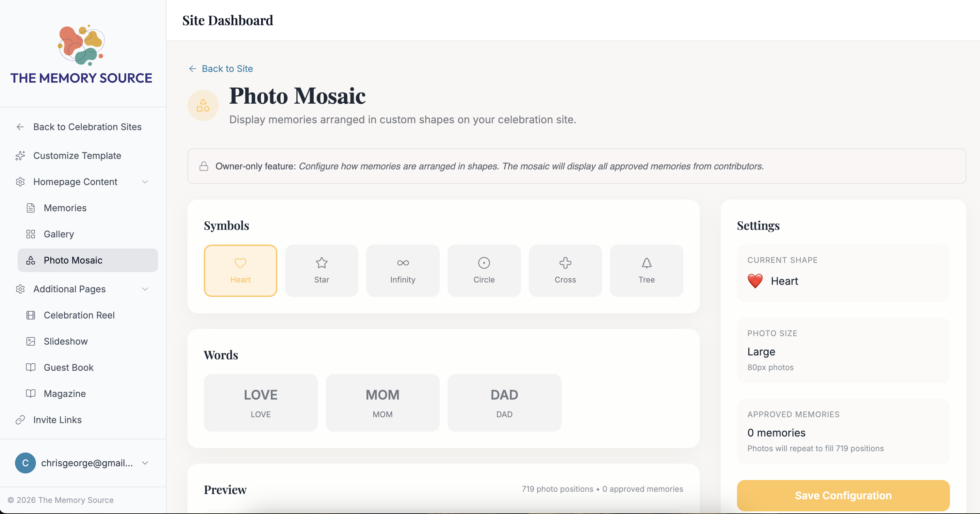Open Invite Links from sidebar
The image size is (980, 514).
pyautogui.click(x=57, y=420)
